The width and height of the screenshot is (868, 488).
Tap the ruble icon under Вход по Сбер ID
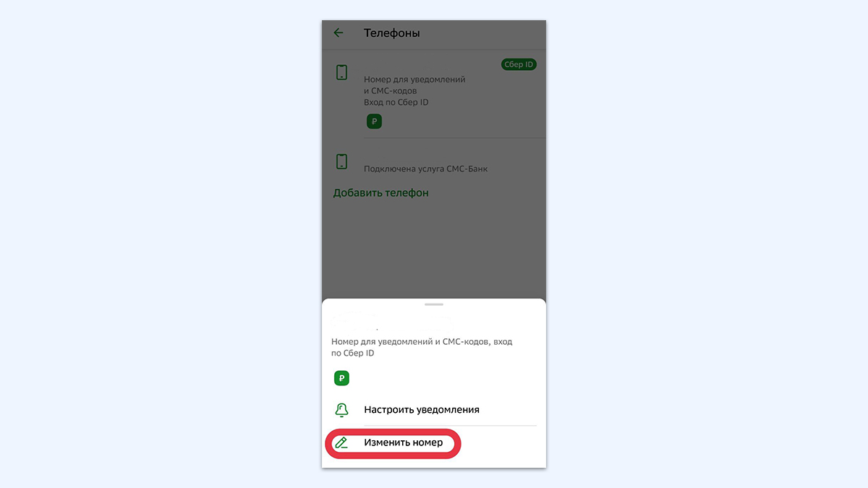tap(374, 121)
